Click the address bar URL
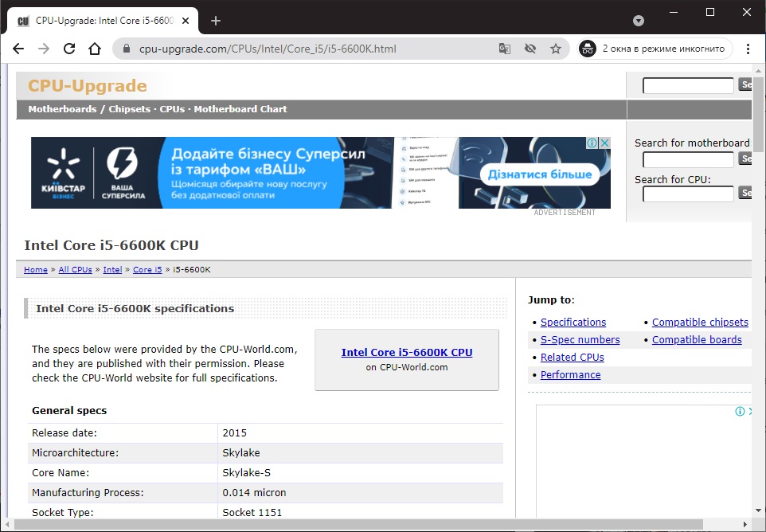766x532 pixels. [268, 49]
